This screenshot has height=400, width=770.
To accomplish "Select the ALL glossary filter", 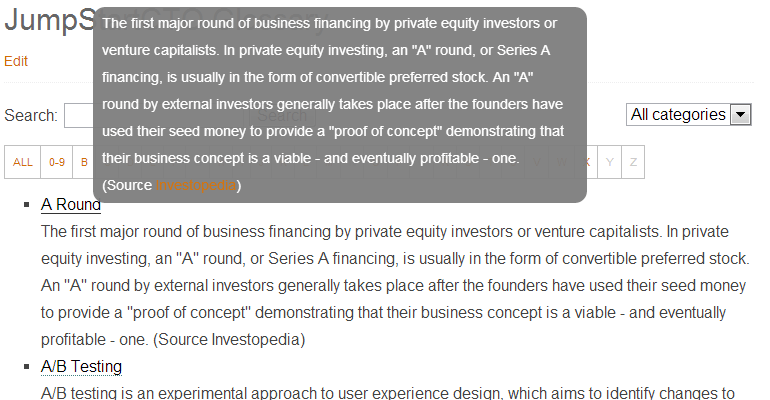I will [23, 162].
